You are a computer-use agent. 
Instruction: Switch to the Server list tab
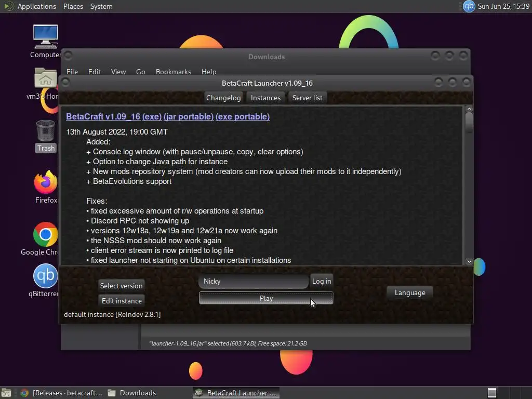click(x=307, y=98)
